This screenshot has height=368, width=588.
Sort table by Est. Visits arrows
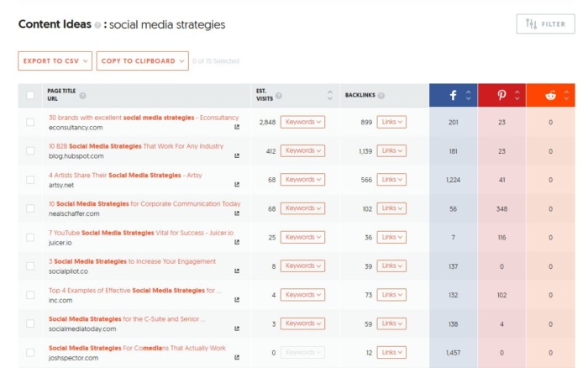[330, 95]
